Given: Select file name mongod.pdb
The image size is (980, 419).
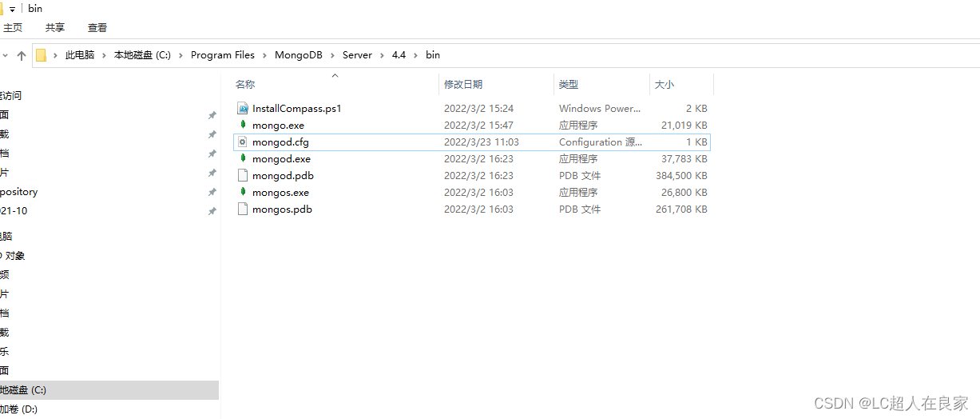Looking at the screenshot, I should (x=283, y=175).
